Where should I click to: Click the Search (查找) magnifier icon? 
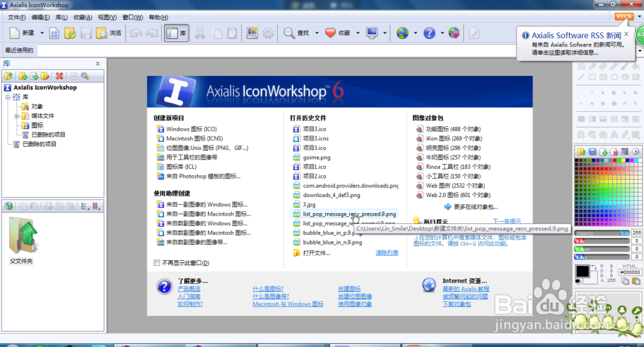289,33
